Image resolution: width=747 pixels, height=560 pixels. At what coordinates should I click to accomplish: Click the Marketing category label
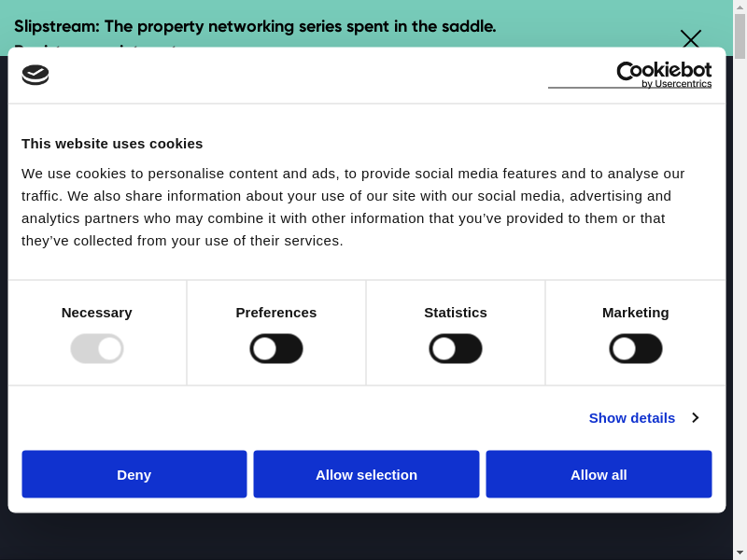point(636,313)
